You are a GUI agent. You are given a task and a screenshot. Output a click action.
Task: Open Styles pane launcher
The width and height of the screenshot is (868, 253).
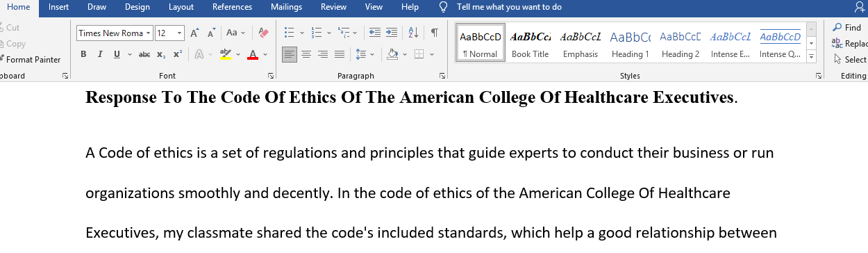(818, 76)
